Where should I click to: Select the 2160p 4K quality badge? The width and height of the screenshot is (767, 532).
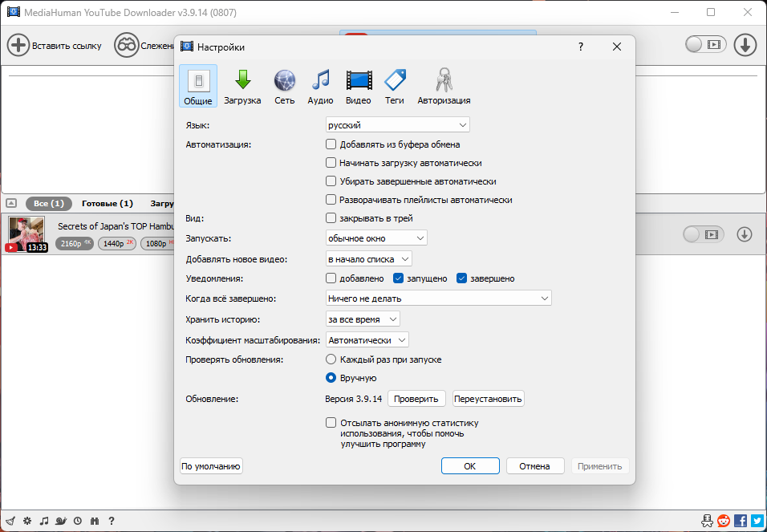pos(75,243)
